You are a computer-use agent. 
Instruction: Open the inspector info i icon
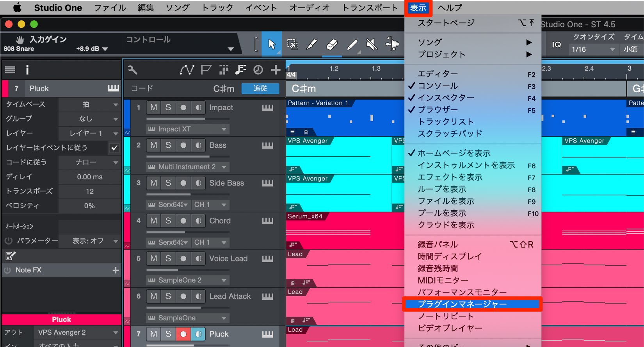click(27, 70)
